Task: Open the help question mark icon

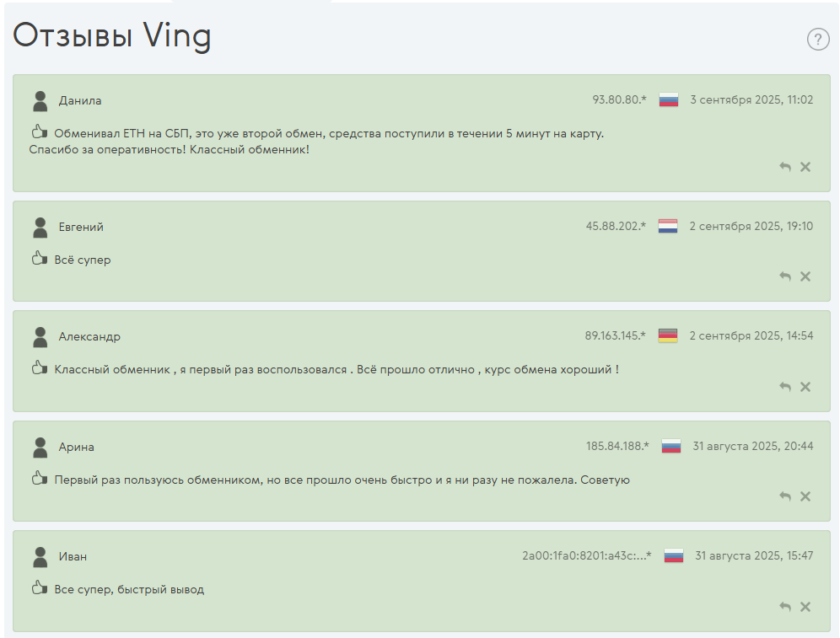Action: click(x=817, y=39)
